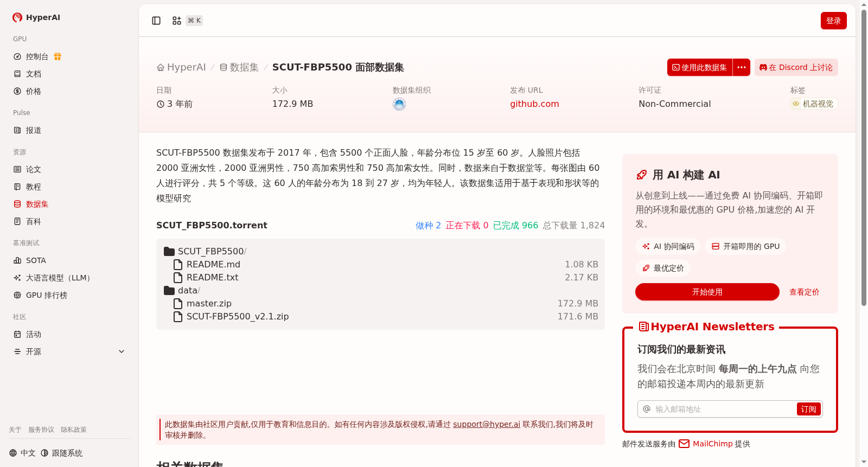This screenshot has height=467, width=868.
Task: Click the 登录 button
Action: pyautogui.click(x=834, y=21)
